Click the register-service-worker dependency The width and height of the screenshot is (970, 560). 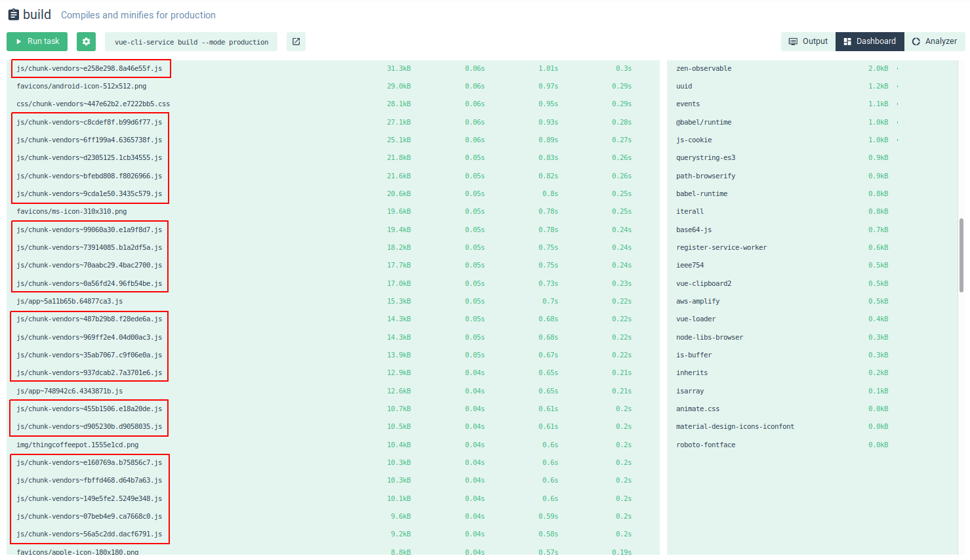pos(721,247)
